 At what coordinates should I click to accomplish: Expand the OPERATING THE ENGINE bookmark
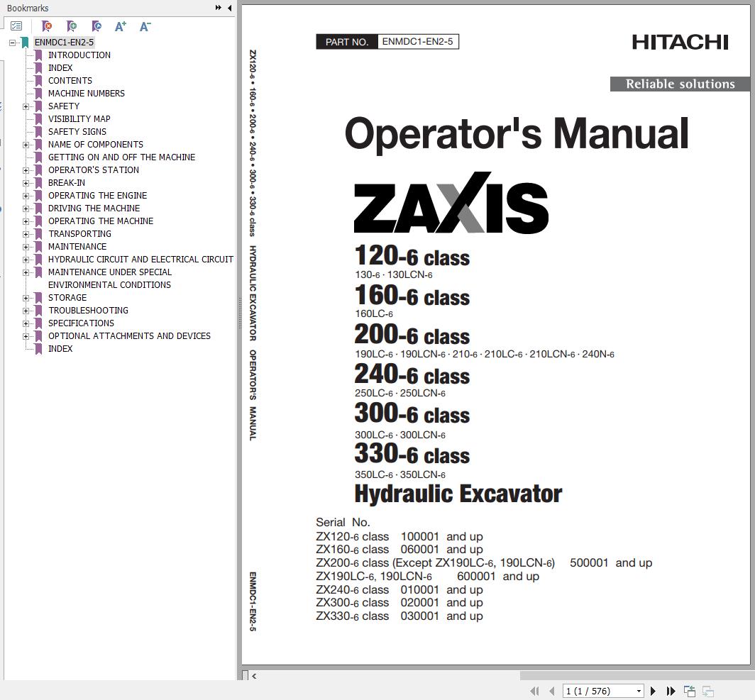[x=26, y=195]
